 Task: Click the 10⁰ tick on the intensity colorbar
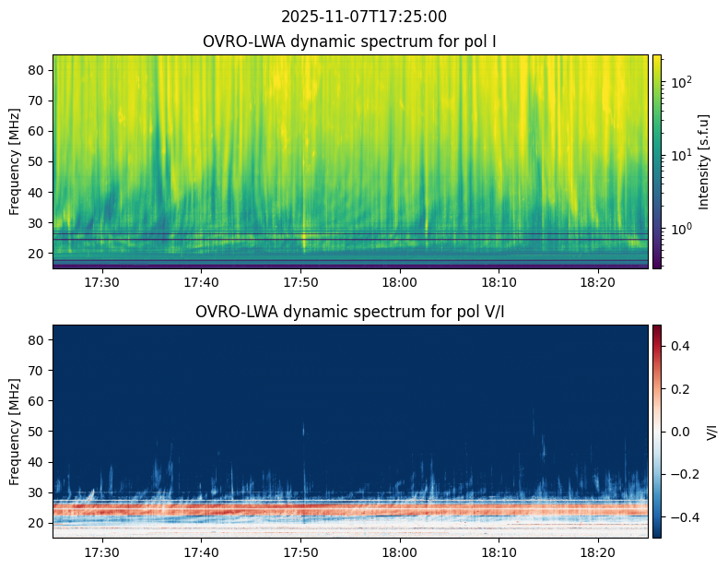pyautogui.click(x=680, y=228)
